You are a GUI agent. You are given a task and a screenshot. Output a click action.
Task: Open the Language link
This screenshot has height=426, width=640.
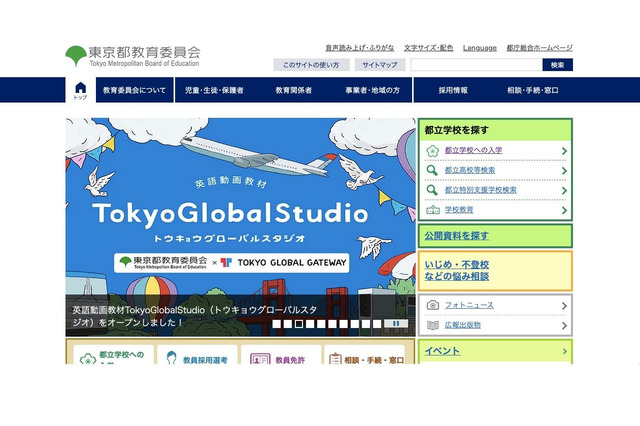tap(480, 48)
